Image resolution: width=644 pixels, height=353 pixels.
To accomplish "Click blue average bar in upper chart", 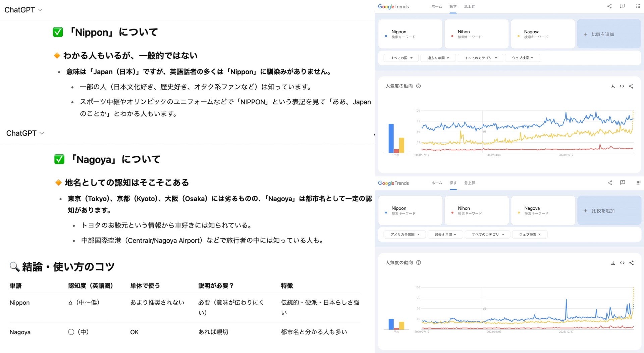I will coord(391,138).
